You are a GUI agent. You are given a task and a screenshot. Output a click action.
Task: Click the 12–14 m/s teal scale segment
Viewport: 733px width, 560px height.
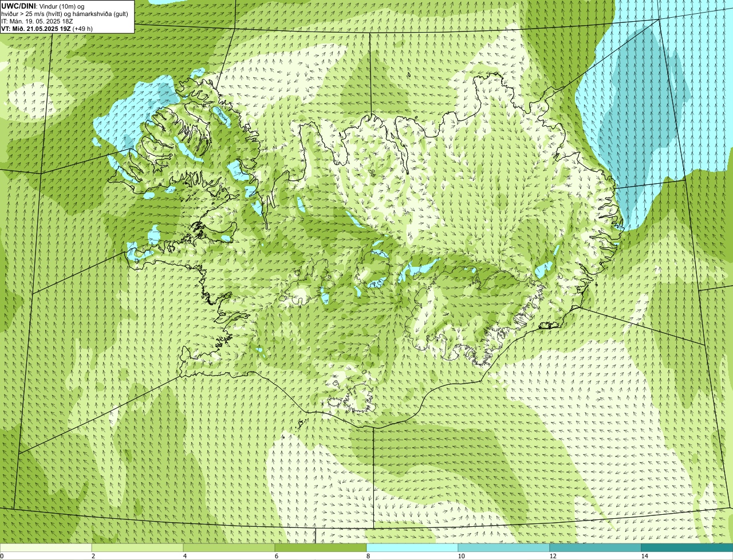tap(596, 548)
